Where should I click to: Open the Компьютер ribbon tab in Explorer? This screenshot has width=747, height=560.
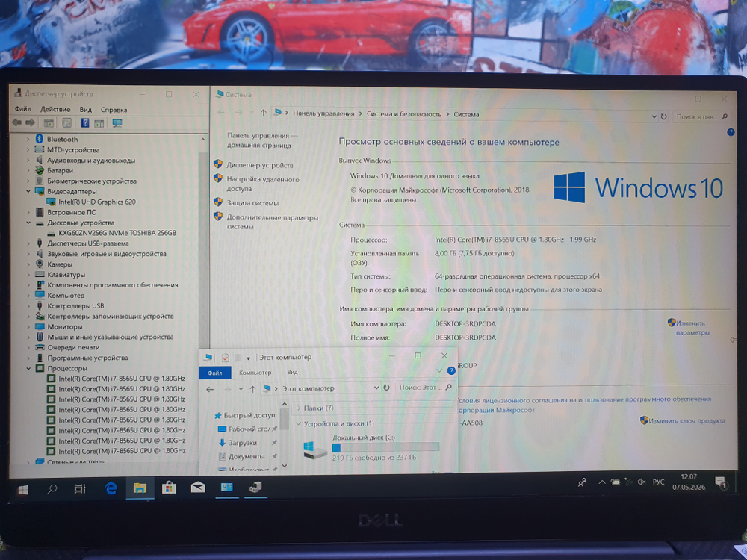click(x=255, y=373)
